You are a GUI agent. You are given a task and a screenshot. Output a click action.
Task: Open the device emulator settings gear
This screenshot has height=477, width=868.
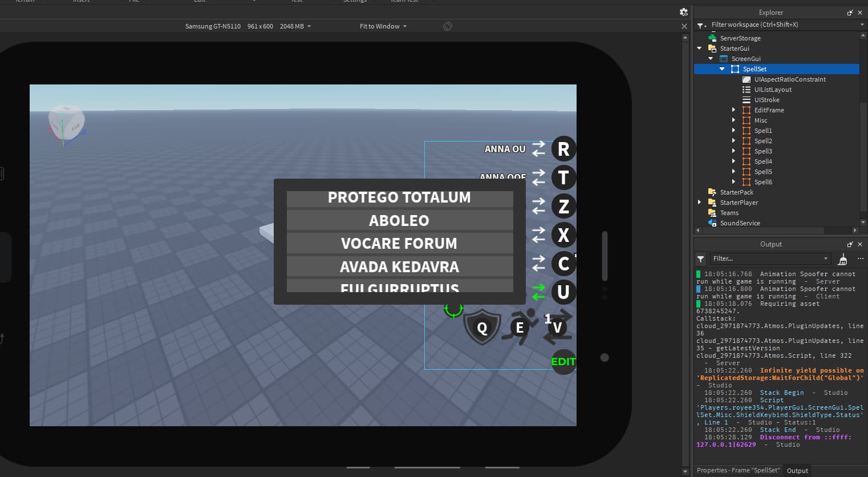(684, 12)
